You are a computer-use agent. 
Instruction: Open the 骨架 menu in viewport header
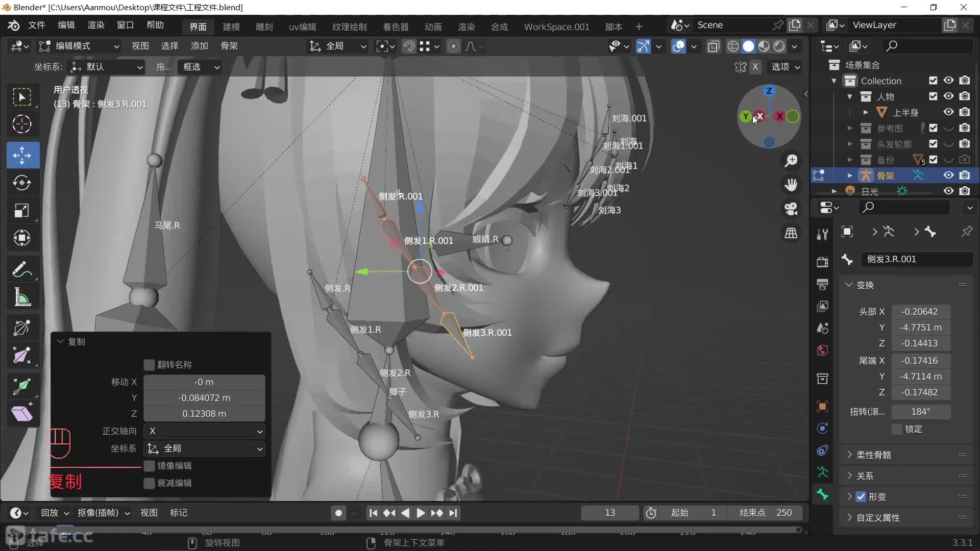tap(229, 46)
